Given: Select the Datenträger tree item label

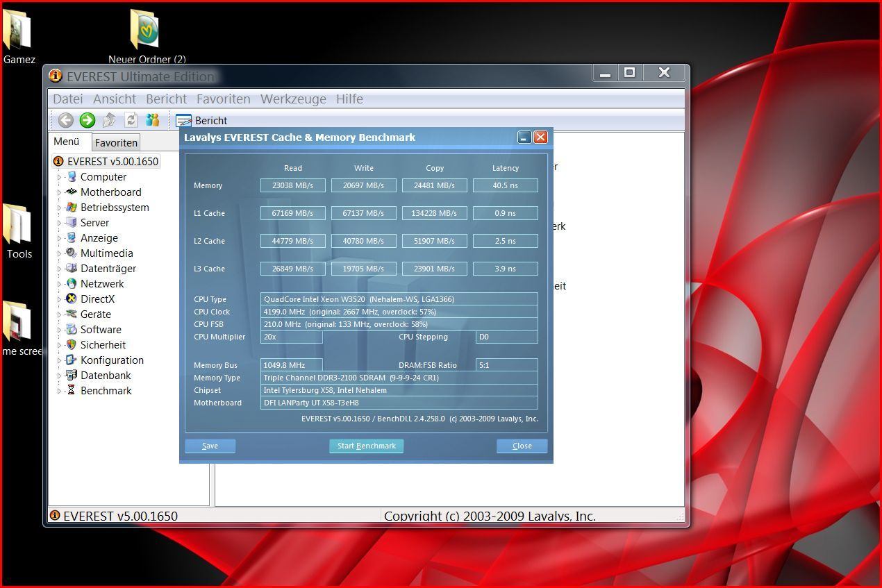Looking at the screenshot, I should [x=108, y=269].
